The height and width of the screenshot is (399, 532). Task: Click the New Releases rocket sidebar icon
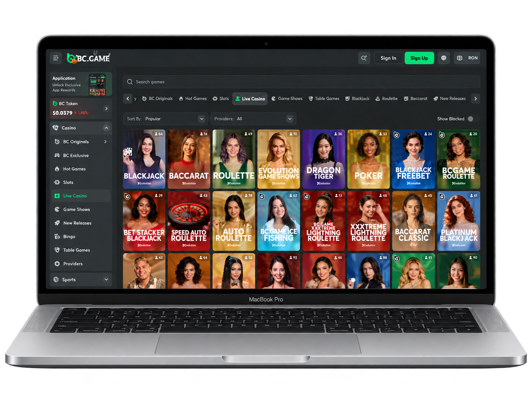pyautogui.click(x=57, y=223)
